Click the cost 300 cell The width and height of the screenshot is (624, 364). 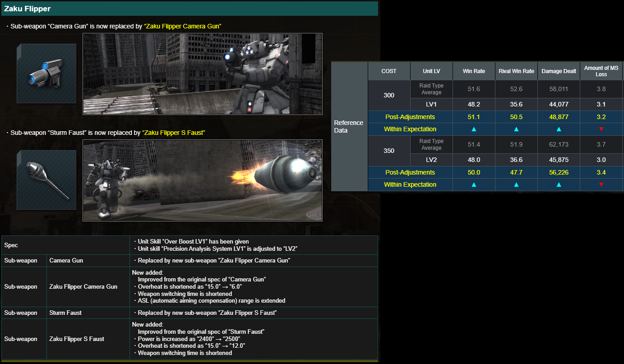point(389,95)
